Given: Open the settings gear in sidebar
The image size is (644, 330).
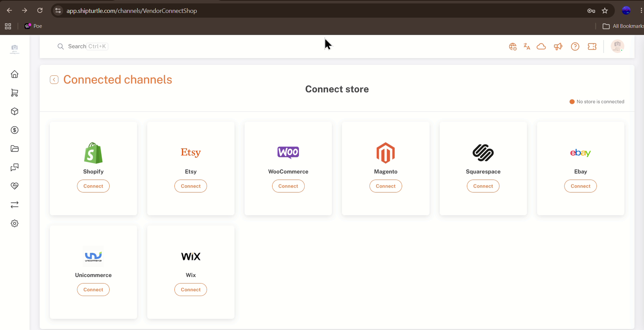Looking at the screenshot, I should coord(15,223).
